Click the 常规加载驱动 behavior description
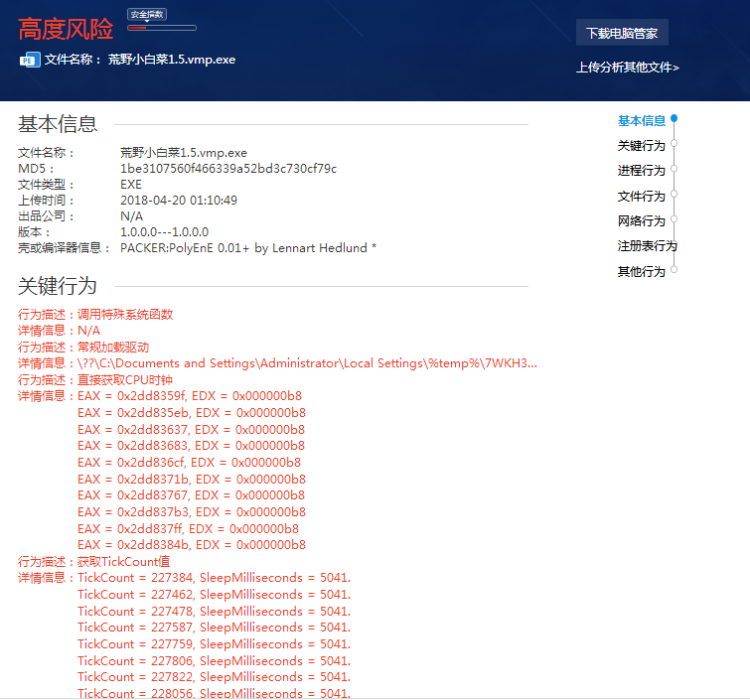Viewport: 750px width, 700px height. click(113, 348)
